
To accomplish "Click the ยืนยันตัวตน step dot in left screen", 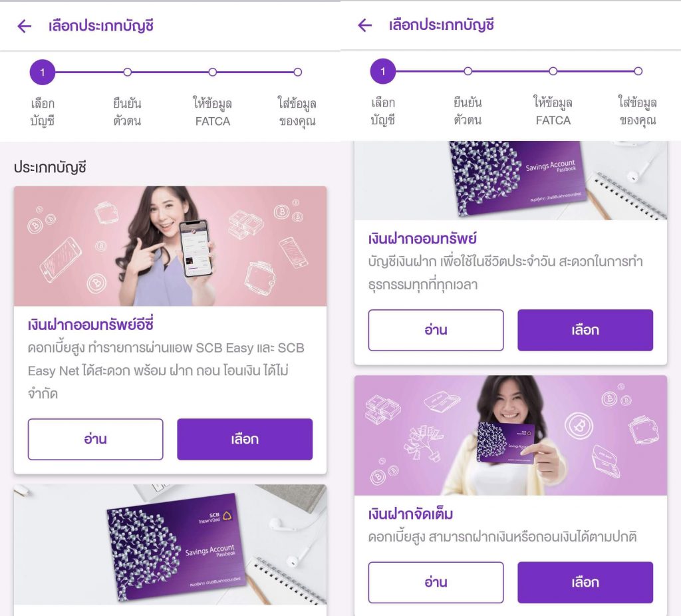I will tap(127, 72).
